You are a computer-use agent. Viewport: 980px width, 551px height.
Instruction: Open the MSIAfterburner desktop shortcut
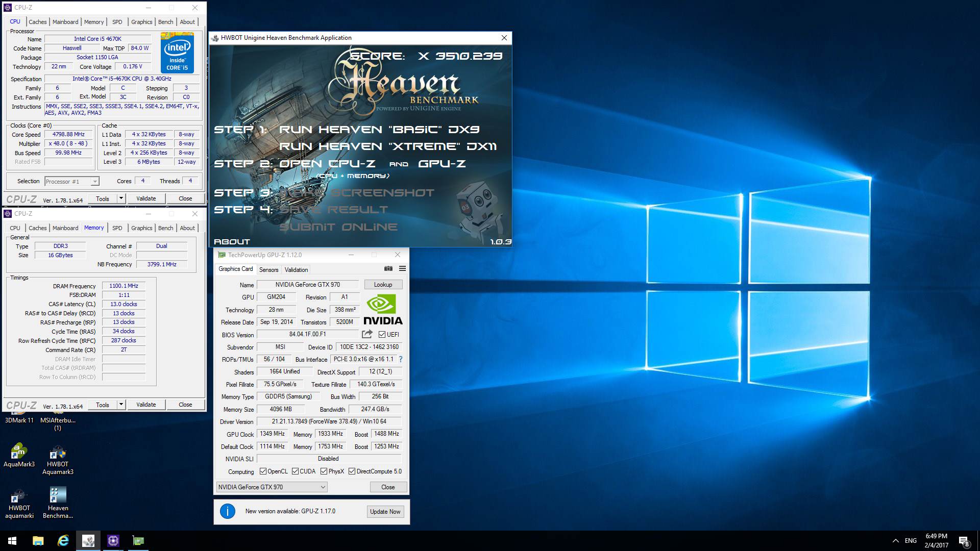pyautogui.click(x=58, y=420)
